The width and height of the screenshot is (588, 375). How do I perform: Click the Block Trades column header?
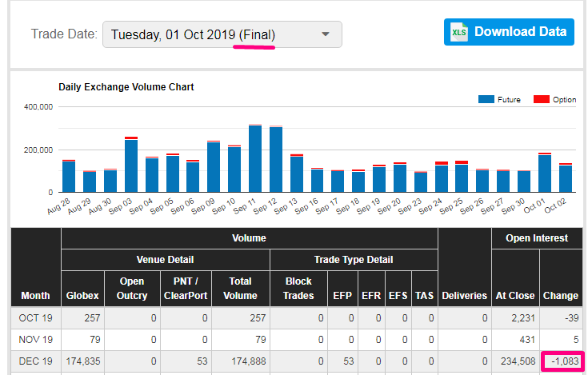click(298, 288)
